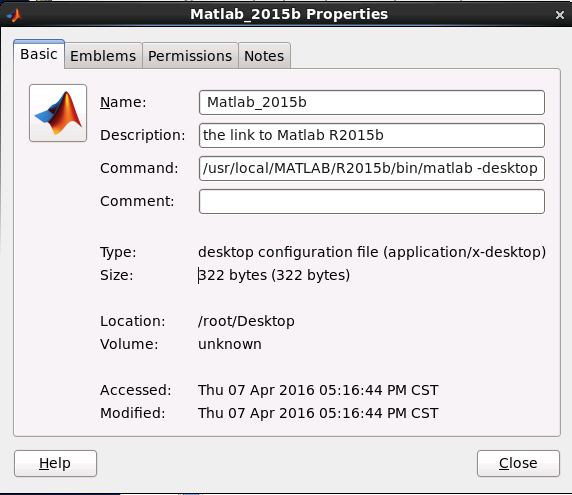Click the 'Location:' label
572x495 pixels.
click(133, 321)
